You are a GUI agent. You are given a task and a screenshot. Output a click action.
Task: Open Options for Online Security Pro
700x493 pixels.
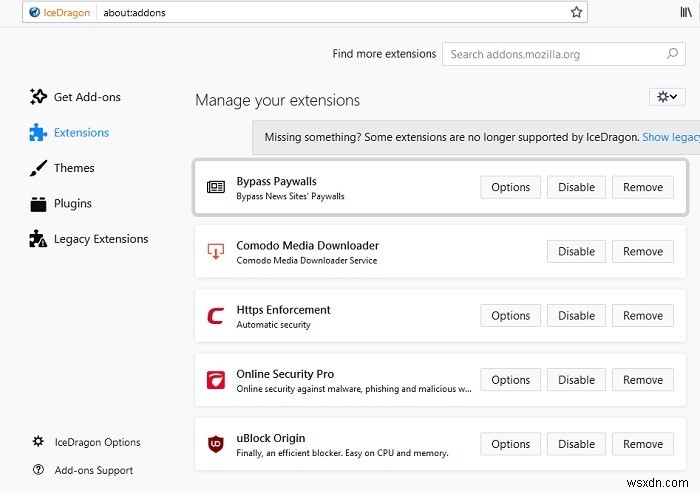[510, 380]
